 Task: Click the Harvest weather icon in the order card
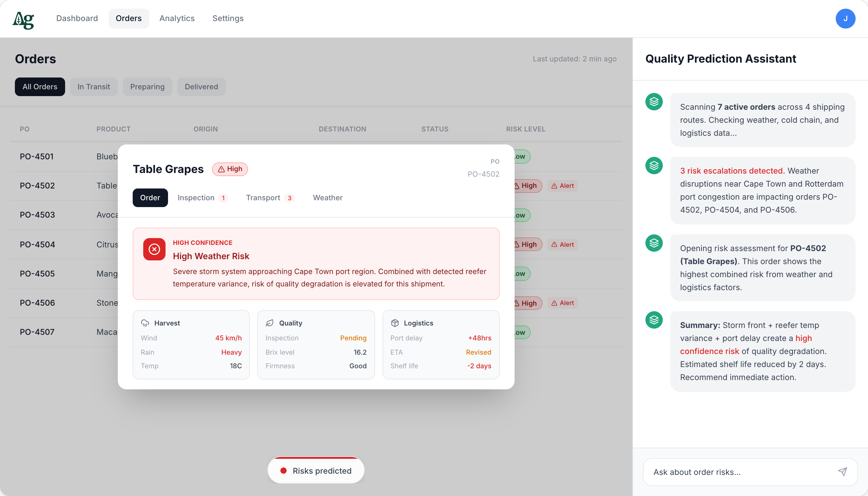coord(145,323)
